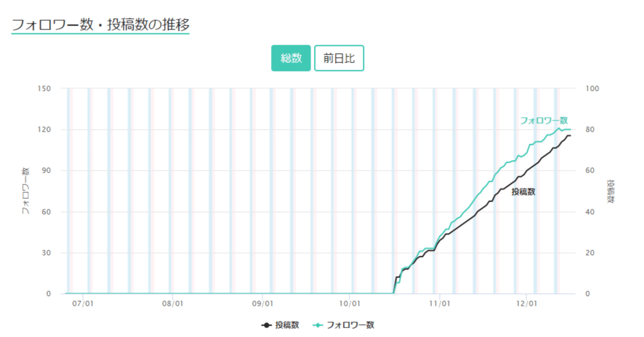This screenshot has width=644, height=337.
Task: Select the 11/01 date on x-axis
Action: coord(440,304)
